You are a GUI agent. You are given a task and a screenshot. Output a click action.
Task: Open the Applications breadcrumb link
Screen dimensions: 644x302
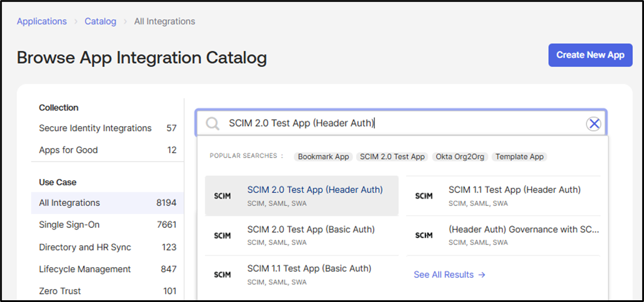pos(42,21)
